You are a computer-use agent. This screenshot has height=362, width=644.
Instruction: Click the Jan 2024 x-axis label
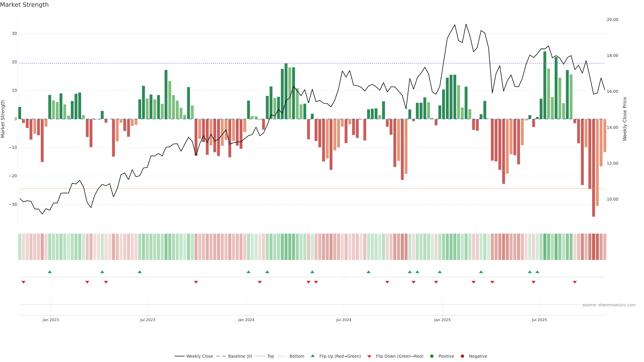pos(246,320)
